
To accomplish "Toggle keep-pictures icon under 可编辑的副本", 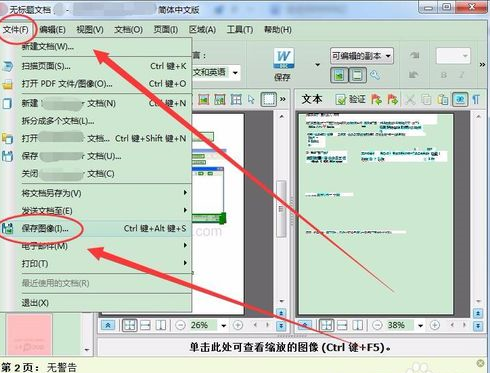I will [x=339, y=75].
